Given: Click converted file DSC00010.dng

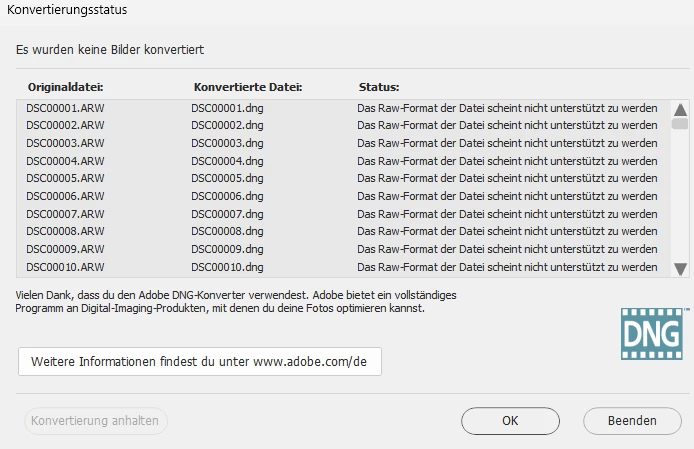Looking at the screenshot, I should (x=227, y=267).
